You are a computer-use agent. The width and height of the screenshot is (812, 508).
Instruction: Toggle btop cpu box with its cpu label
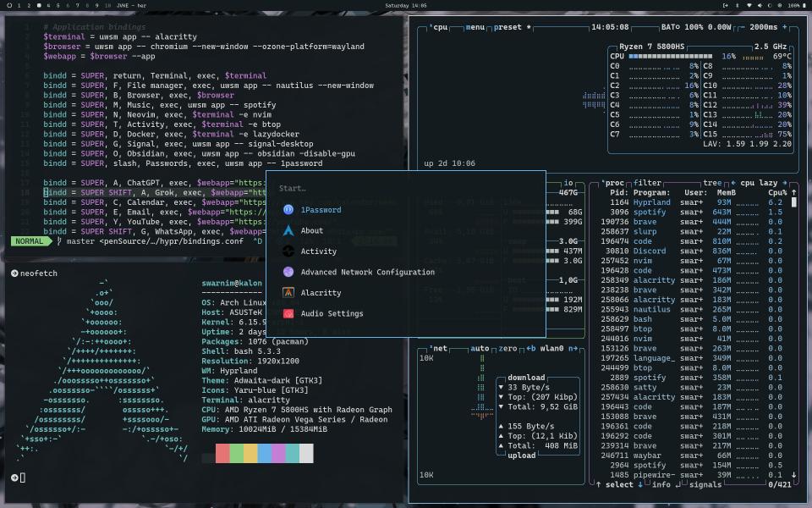[440, 27]
